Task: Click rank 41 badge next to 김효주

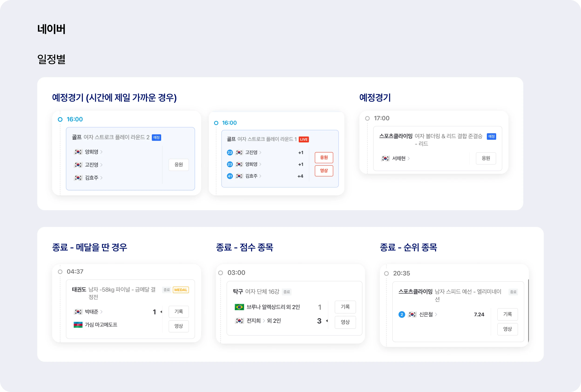Action: point(230,176)
